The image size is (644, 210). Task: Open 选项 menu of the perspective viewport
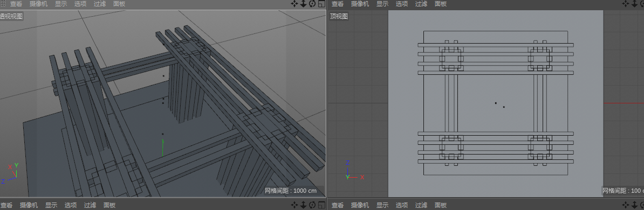point(80,4)
